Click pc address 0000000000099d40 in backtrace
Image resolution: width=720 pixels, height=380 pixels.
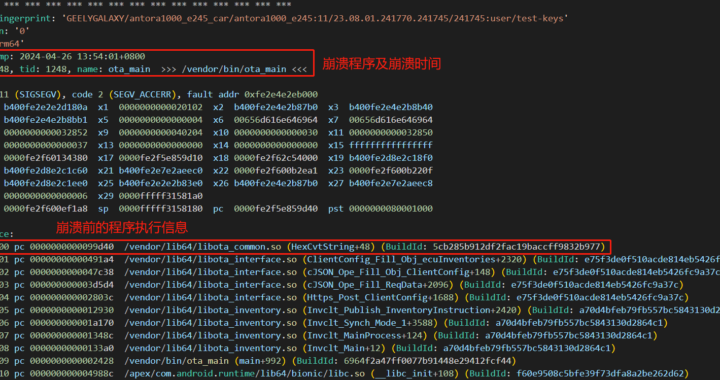72,247
